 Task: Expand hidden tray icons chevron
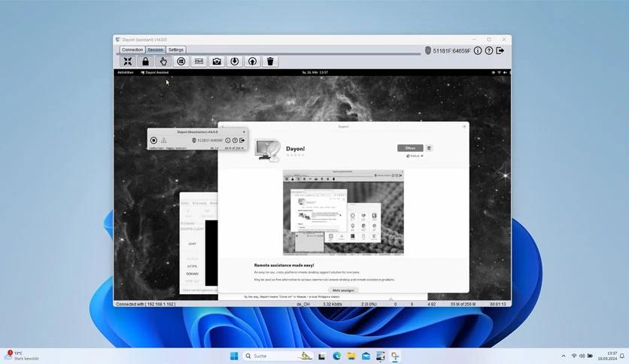coord(564,356)
